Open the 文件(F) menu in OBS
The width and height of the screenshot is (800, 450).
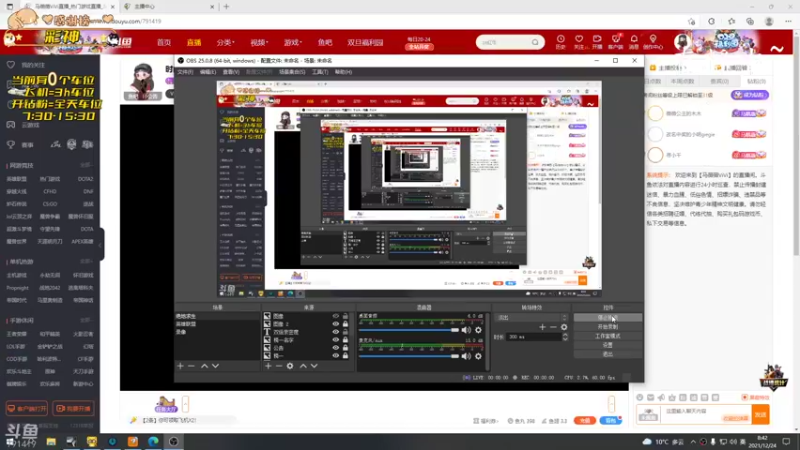pyautogui.click(x=185, y=72)
